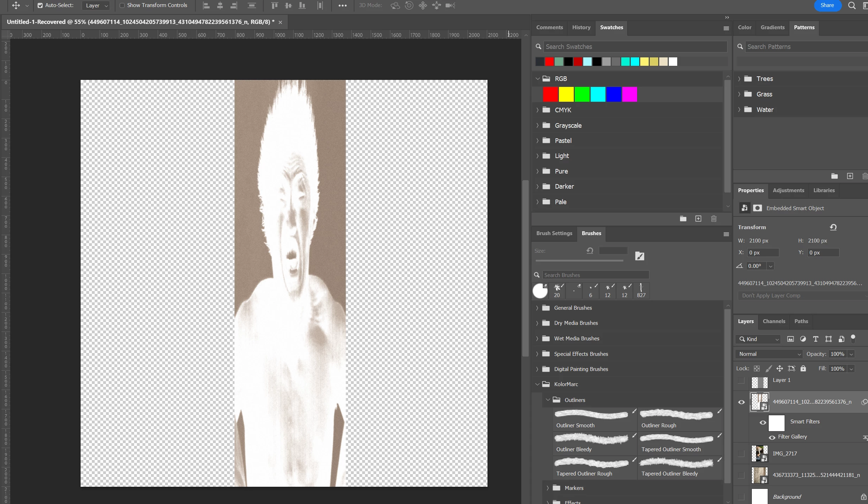Screen dimensions: 868x504
Task: Click the Move tool icon in options bar
Action: 16,5
